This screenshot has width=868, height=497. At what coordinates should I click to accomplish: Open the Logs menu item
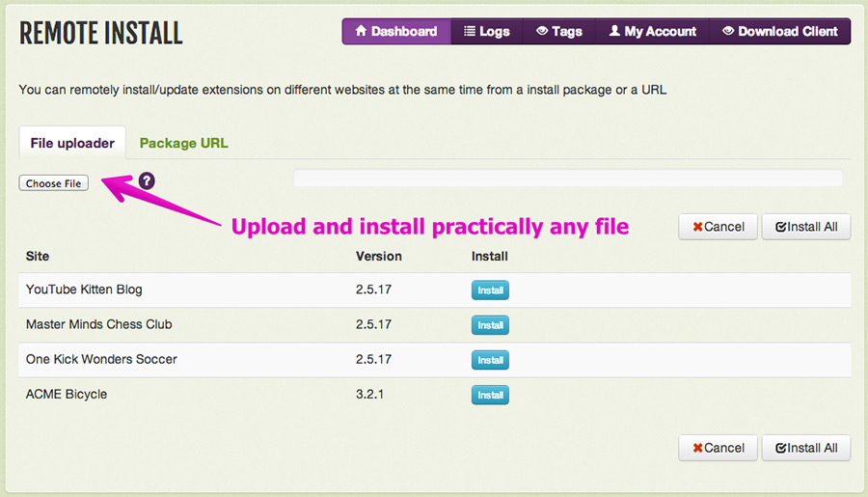coord(487,32)
